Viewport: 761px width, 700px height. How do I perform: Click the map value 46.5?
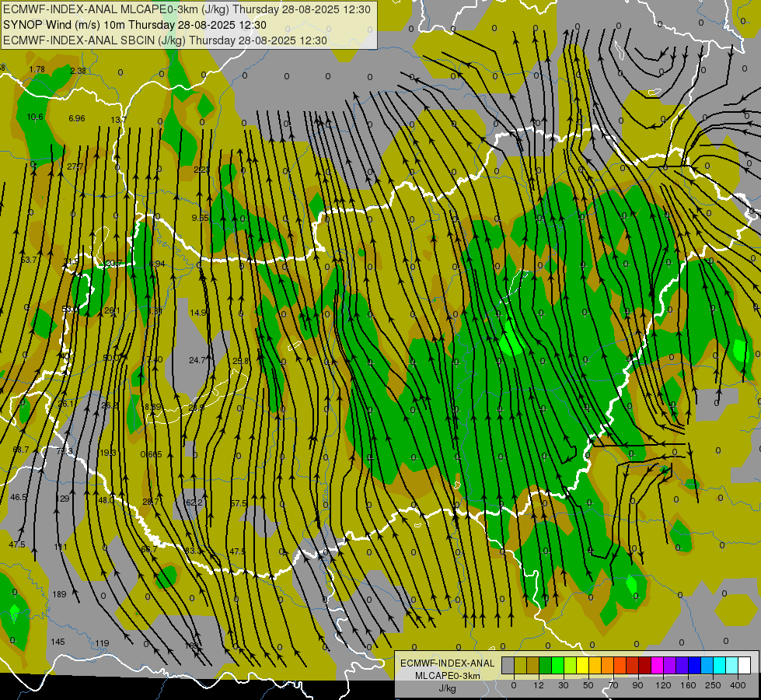click(x=19, y=498)
